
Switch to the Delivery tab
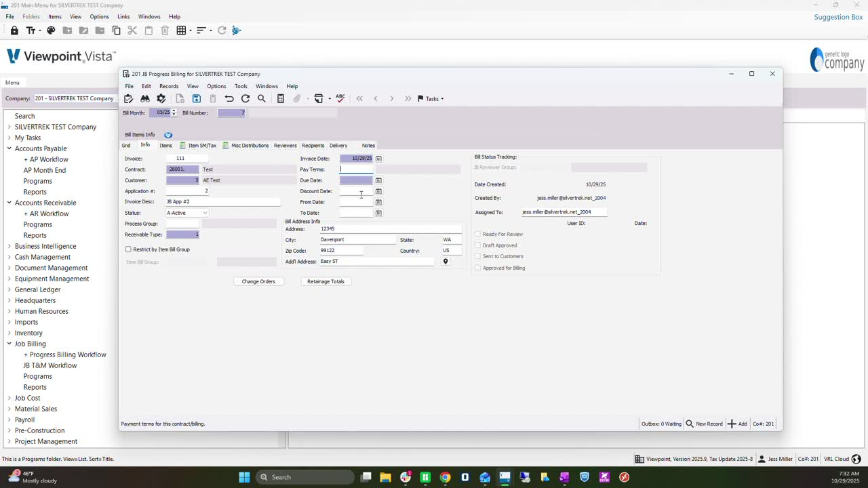[x=338, y=146]
